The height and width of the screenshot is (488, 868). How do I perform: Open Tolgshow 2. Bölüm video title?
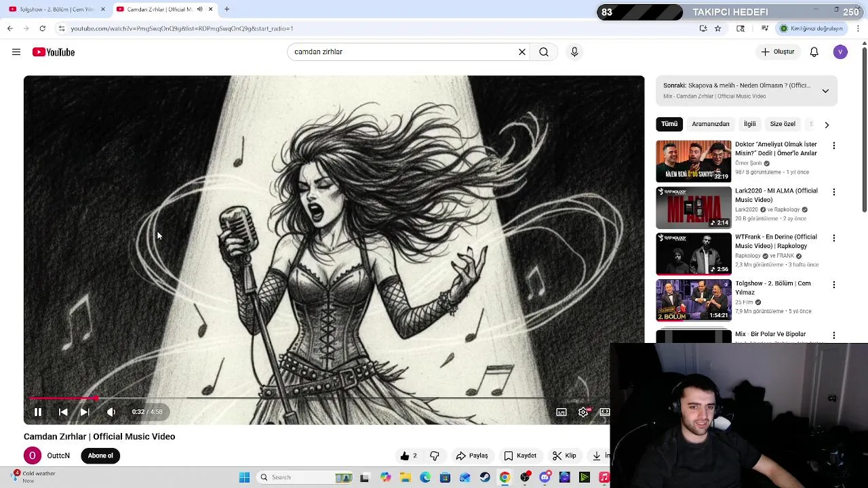pos(772,288)
